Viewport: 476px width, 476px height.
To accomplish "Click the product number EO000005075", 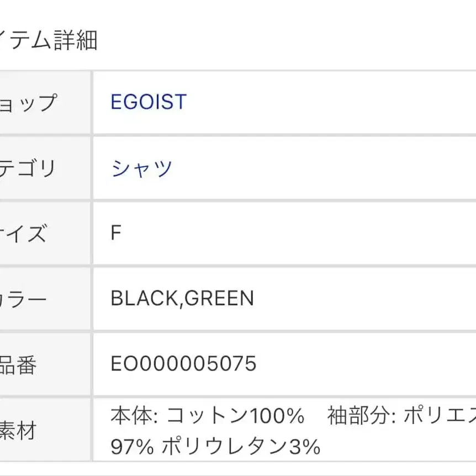I will point(183,364).
